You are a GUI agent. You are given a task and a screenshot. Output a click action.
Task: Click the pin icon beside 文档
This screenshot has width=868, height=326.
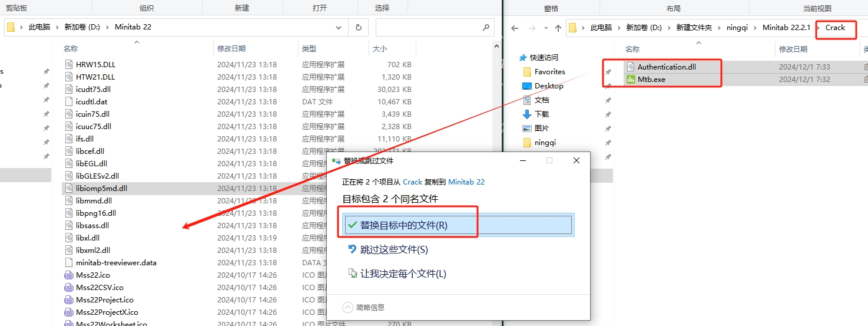coord(608,100)
